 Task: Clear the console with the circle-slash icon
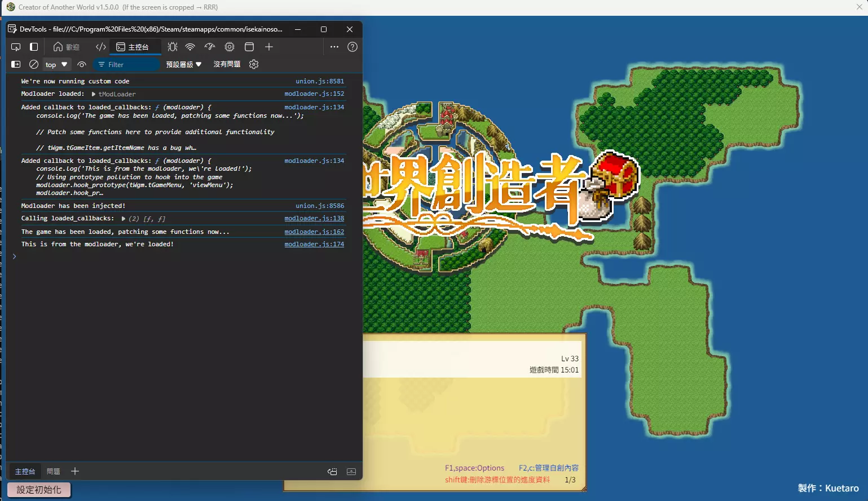coord(34,64)
